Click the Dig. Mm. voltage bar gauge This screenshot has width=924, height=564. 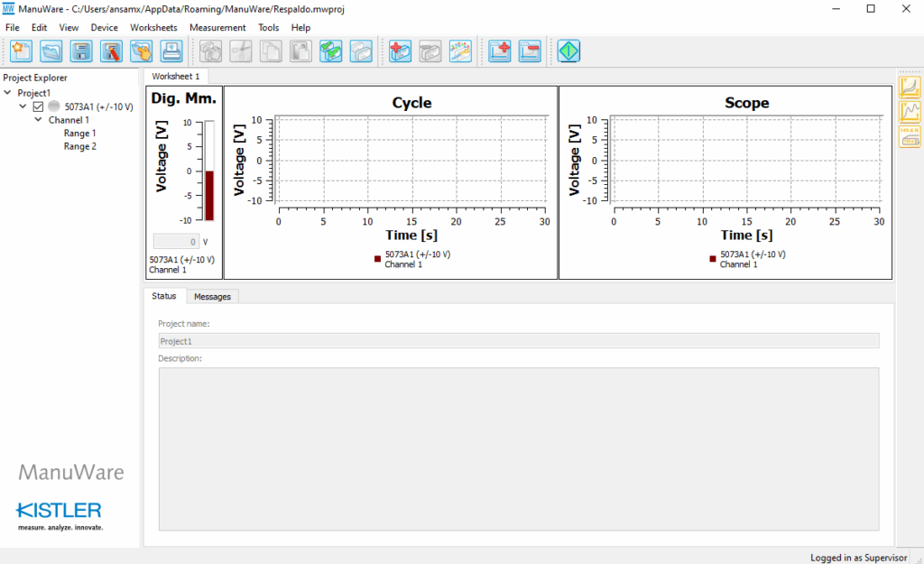tap(209, 171)
